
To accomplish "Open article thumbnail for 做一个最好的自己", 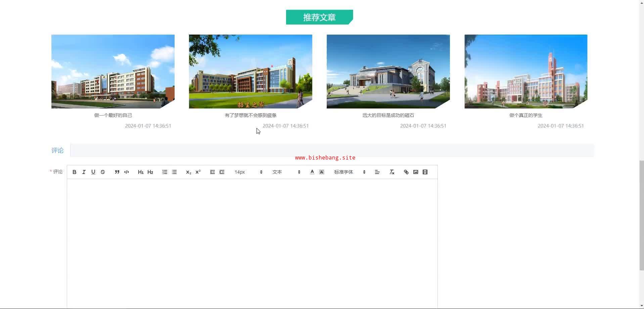I will (113, 72).
